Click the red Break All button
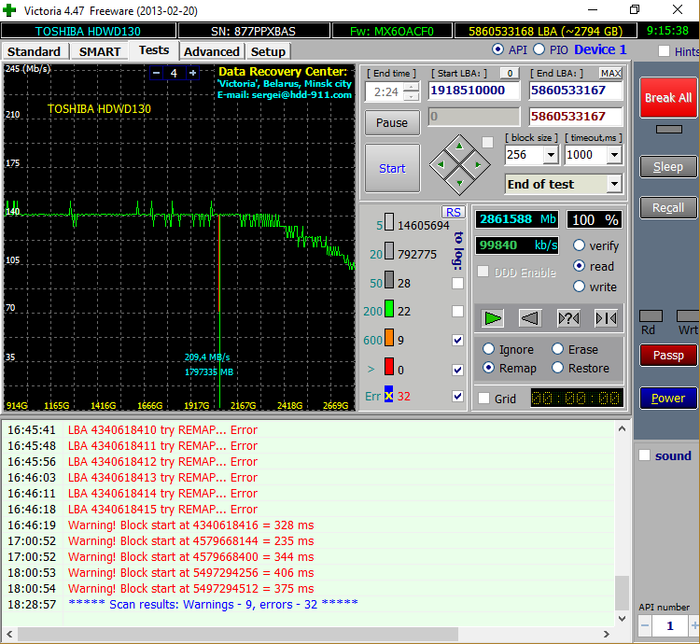This screenshot has width=700, height=644. [x=668, y=98]
